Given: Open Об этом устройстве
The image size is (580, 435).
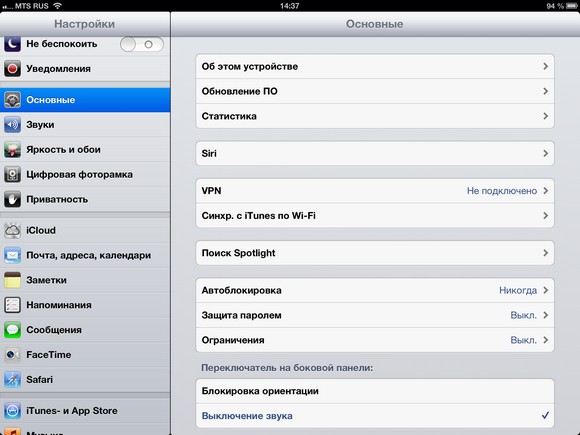Looking at the screenshot, I should pyautogui.click(x=375, y=67).
